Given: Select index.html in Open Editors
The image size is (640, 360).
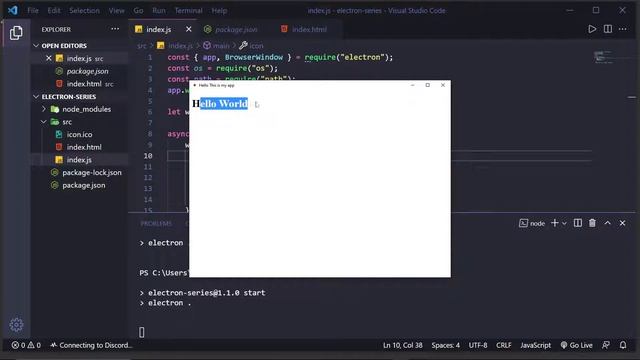Looking at the screenshot, I should (x=84, y=84).
